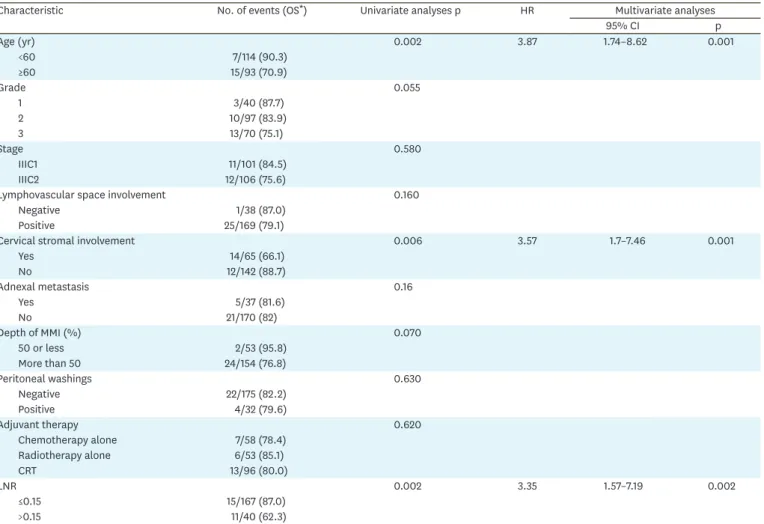Click the 'Age (yr)' row label
The width and height of the screenshot is (764, 524).
pos(17,42)
